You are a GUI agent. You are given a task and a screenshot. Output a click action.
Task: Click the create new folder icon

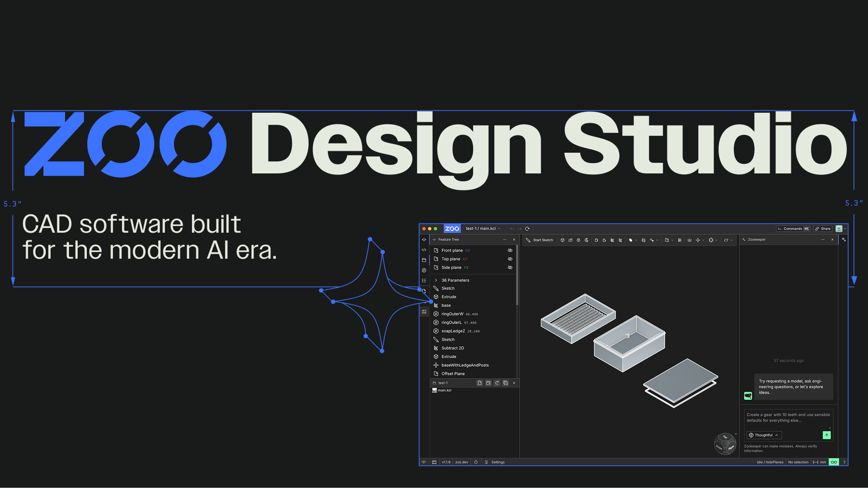488,383
